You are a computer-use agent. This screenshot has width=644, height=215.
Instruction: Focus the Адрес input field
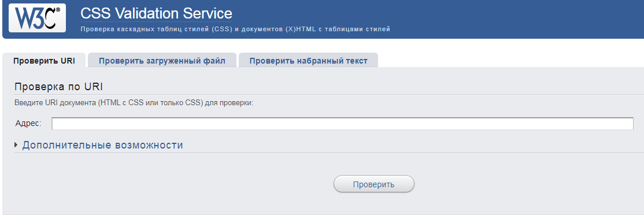point(343,124)
